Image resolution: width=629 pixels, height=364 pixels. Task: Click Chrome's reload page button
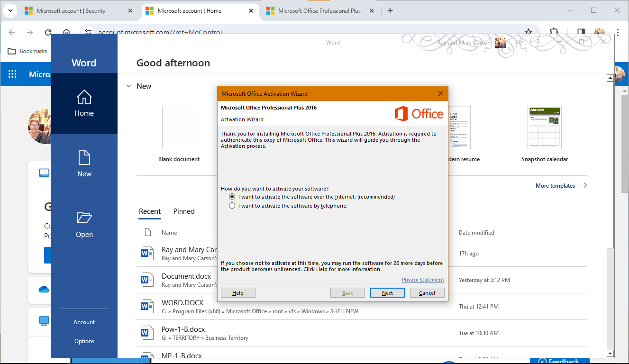(x=48, y=32)
